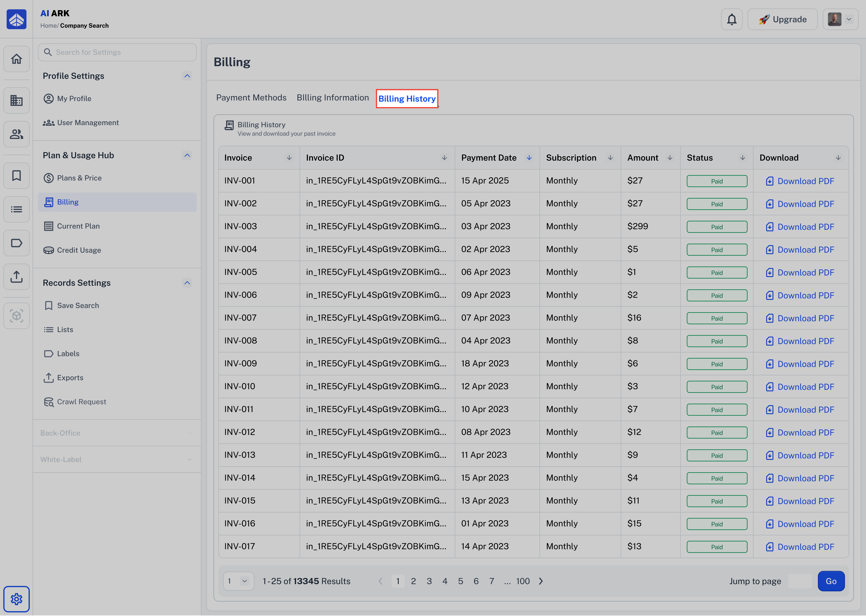The width and height of the screenshot is (866, 616).
Task: Sort by Amount column arrow
Action: (x=670, y=157)
